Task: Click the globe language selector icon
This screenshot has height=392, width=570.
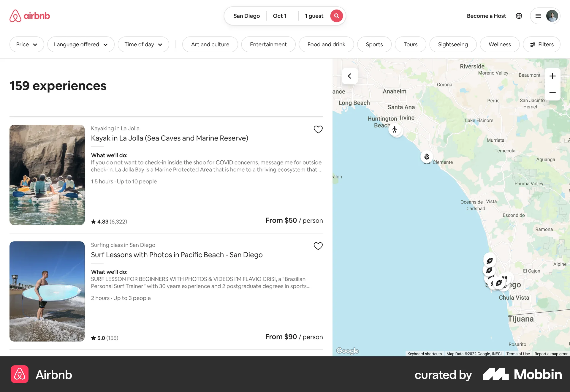Action: 519,16
